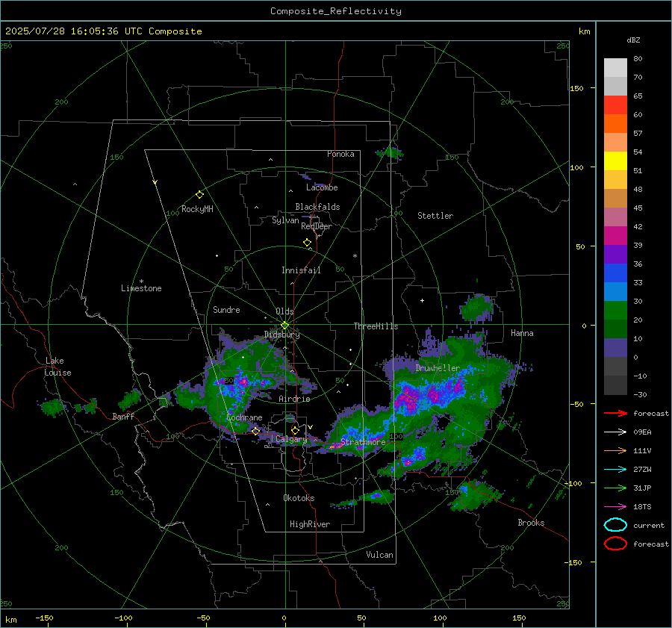Click the Innisfail city label

(301, 270)
